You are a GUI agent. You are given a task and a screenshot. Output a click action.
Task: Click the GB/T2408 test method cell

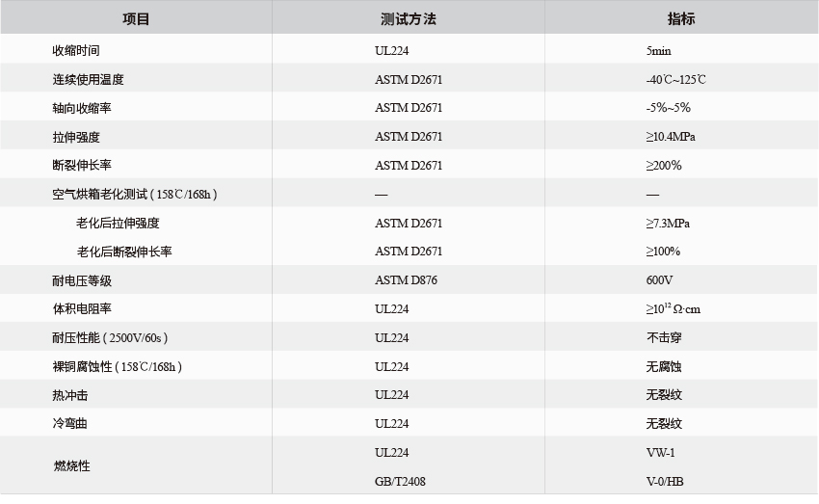coord(401,481)
